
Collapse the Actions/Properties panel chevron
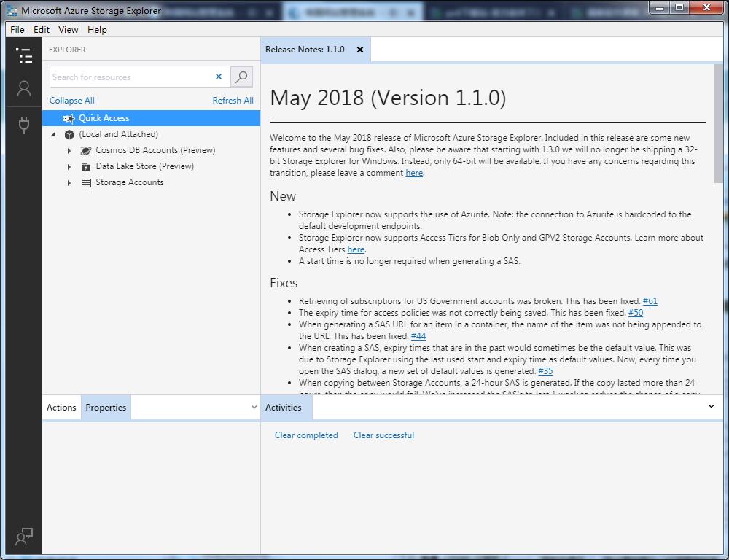(x=254, y=407)
